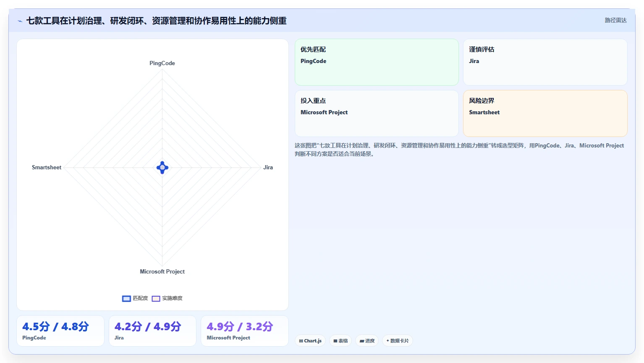Click the Jira radar axis label
The image size is (644, 363).
pos(268,167)
